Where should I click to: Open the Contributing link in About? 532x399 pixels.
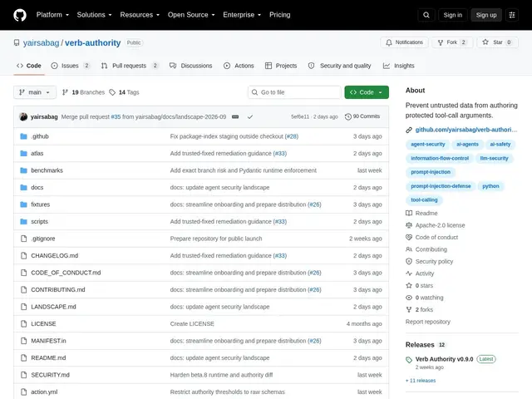(x=426, y=249)
